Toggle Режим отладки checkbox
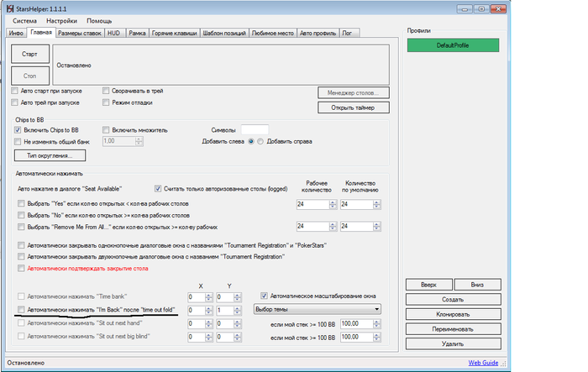 click(106, 102)
